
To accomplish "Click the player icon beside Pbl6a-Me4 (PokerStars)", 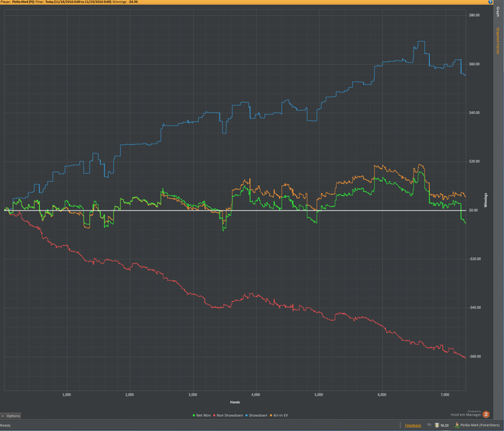I will coord(456,425).
